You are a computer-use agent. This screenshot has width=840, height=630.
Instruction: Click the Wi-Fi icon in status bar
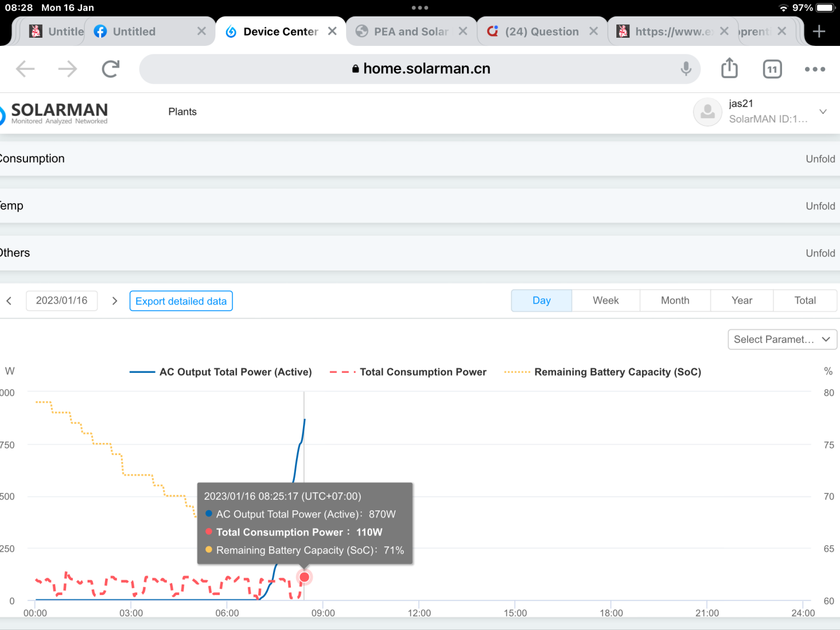(784, 8)
